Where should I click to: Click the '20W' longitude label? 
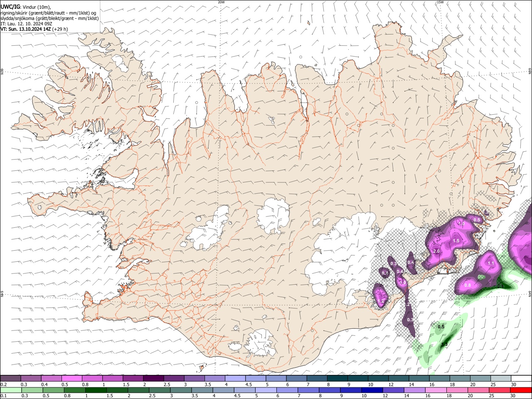[x=222, y=2]
